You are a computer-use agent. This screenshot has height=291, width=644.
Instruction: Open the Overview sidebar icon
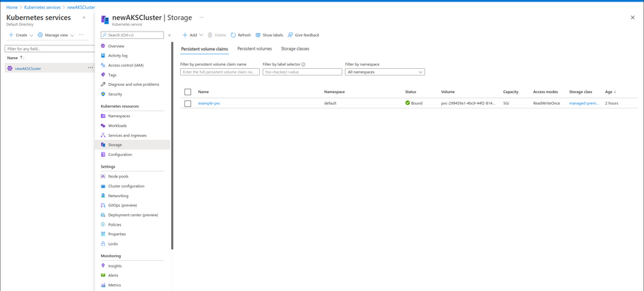tap(103, 46)
